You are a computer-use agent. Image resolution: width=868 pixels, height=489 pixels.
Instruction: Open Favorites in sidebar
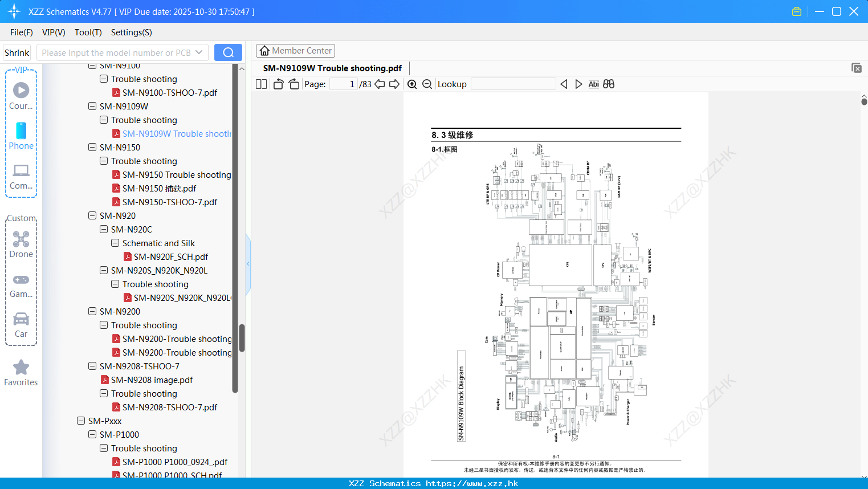coord(21,373)
